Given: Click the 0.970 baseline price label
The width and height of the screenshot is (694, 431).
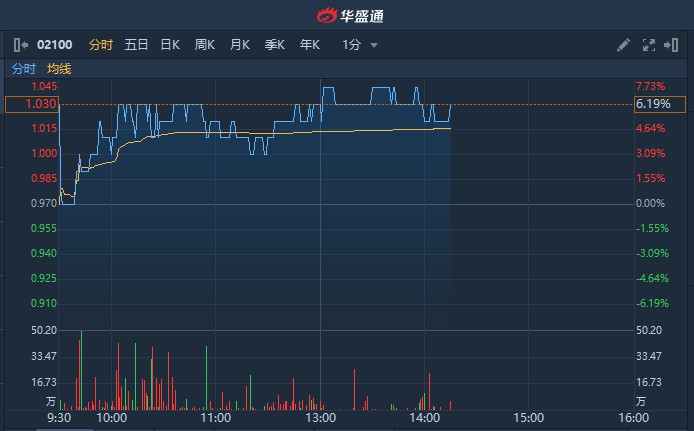Looking at the screenshot, I should click(x=44, y=203).
